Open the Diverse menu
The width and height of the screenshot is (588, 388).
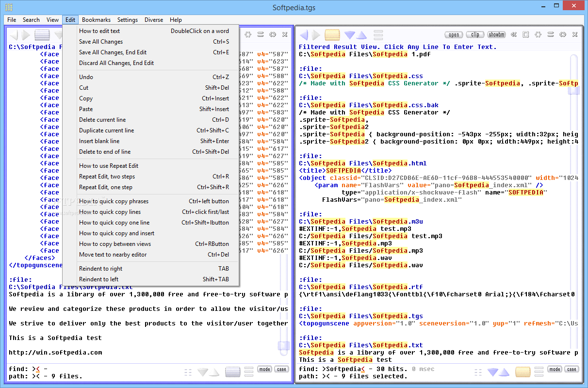pyautogui.click(x=154, y=20)
